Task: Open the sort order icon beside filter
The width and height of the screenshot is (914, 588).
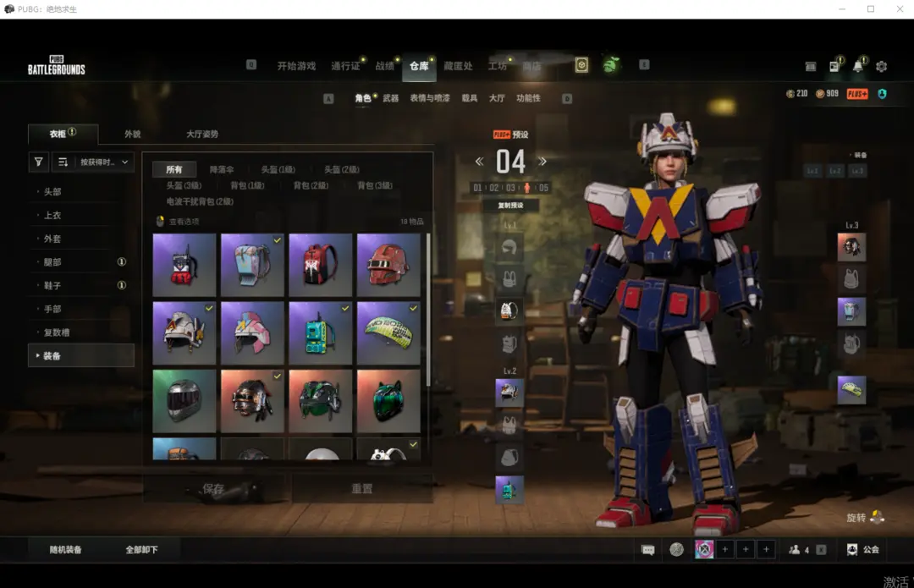Action: pos(63,162)
